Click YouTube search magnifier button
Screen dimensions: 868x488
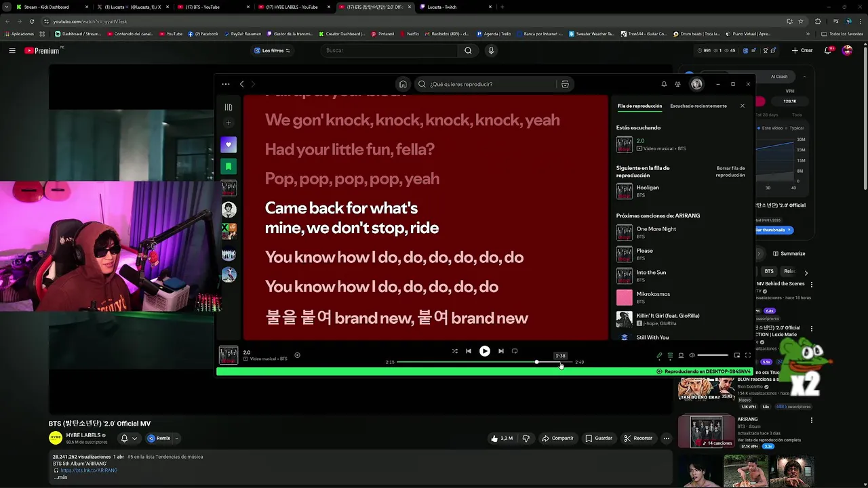468,51
